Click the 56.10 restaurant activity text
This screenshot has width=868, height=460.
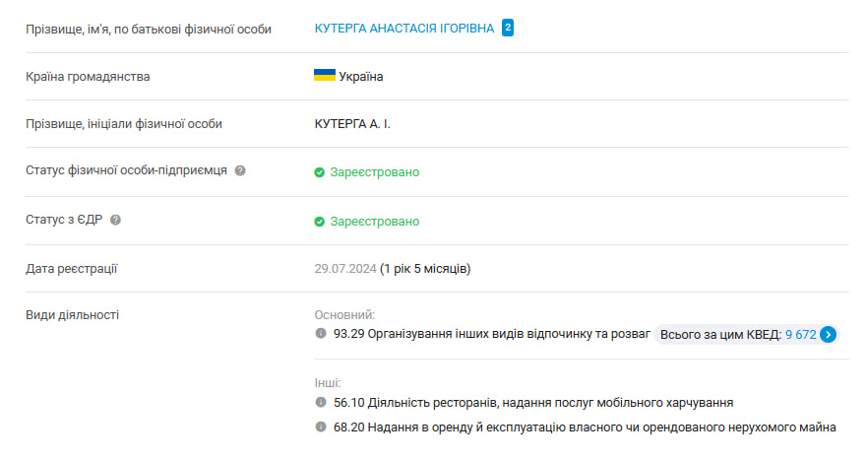pos(532,403)
